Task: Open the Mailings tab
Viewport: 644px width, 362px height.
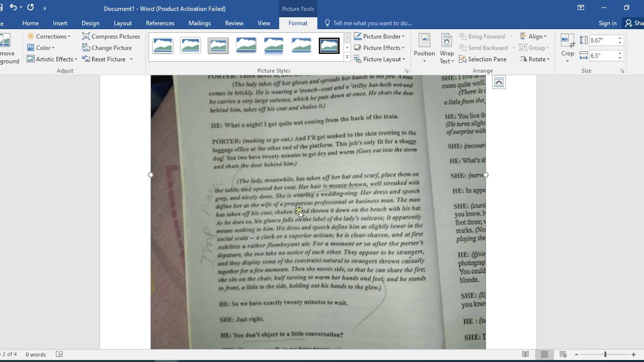Action: (200, 23)
